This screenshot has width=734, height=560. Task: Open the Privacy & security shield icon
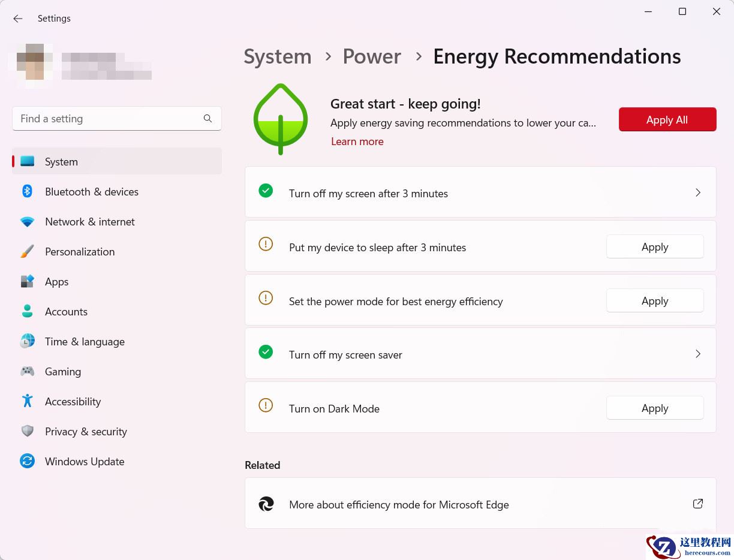[28, 432]
